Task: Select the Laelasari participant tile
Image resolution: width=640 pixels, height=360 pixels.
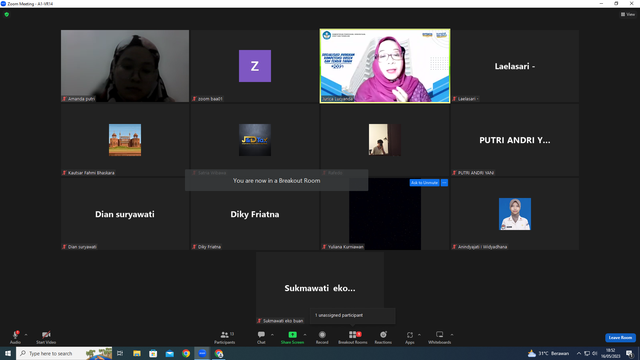Action: click(515, 66)
